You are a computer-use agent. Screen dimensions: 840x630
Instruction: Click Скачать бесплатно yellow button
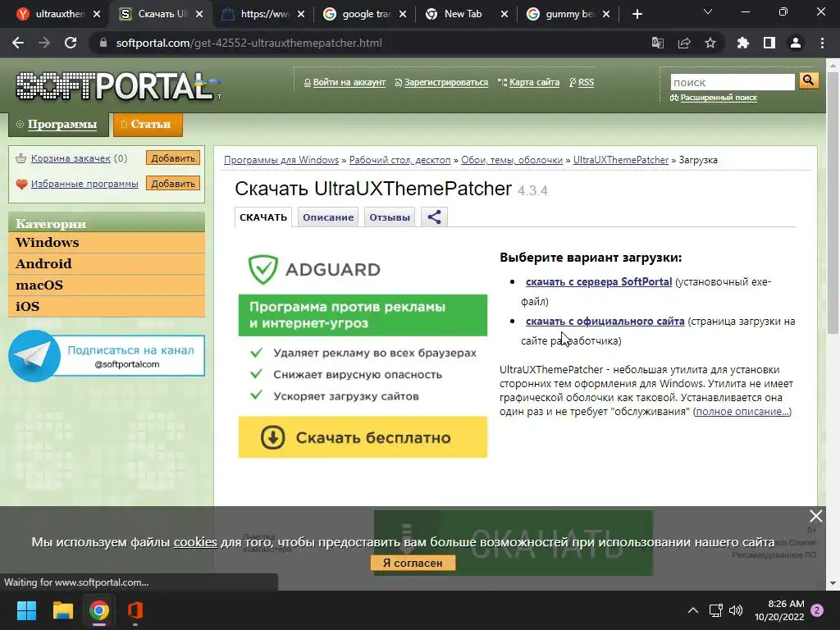click(x=363, y=437)
